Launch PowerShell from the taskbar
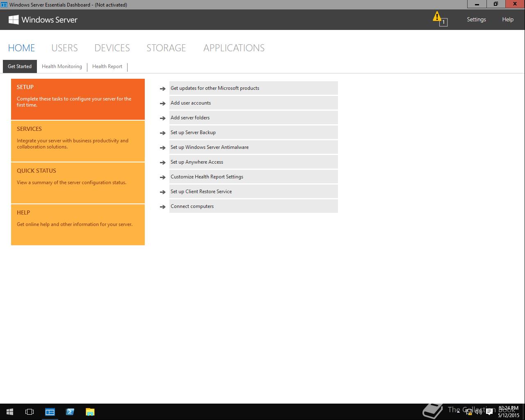This screenshot has height=420, width=525. click(x=70, y=412)
